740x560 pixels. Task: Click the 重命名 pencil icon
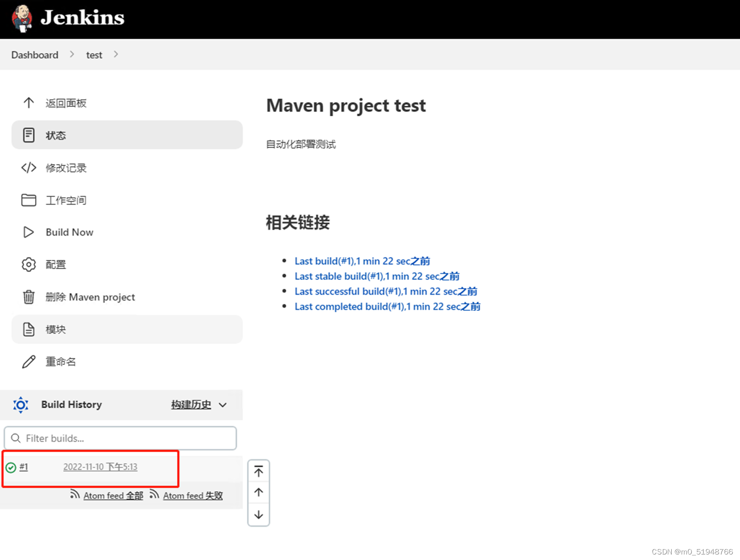pyautogui.click(x=29, y=362)
